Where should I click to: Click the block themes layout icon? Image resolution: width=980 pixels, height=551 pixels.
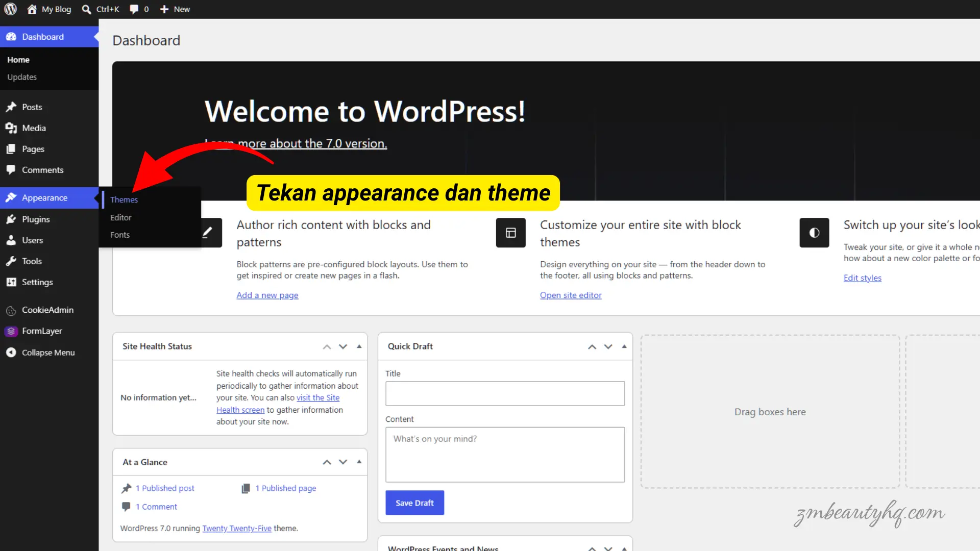click(510, 233)
